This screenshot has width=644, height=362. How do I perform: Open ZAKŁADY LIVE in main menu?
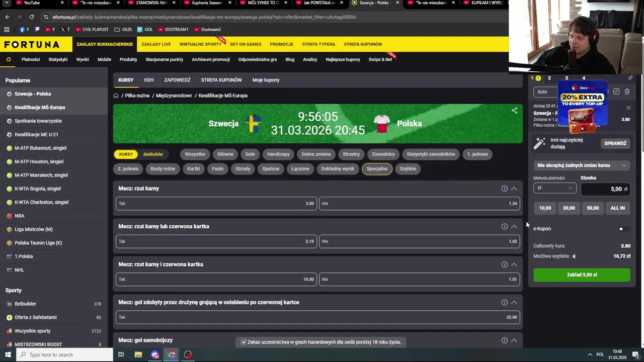pyautogui.click(x=156, y=44)
